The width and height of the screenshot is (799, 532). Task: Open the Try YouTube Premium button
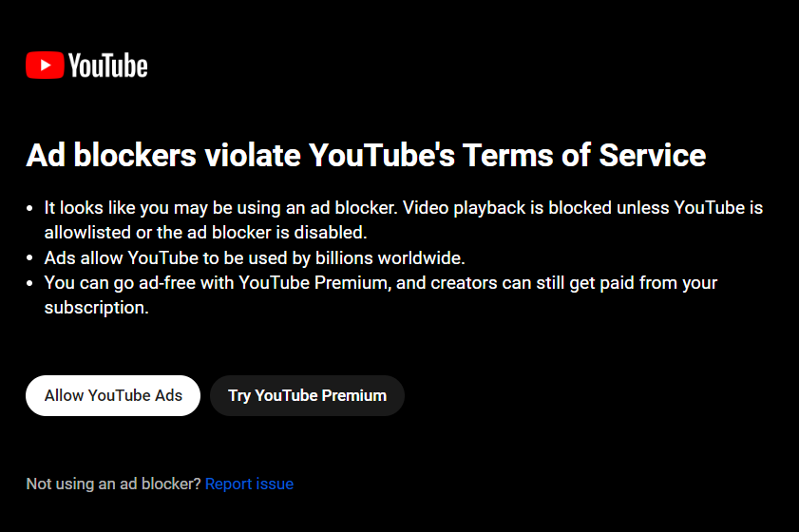tap(307, 395)
